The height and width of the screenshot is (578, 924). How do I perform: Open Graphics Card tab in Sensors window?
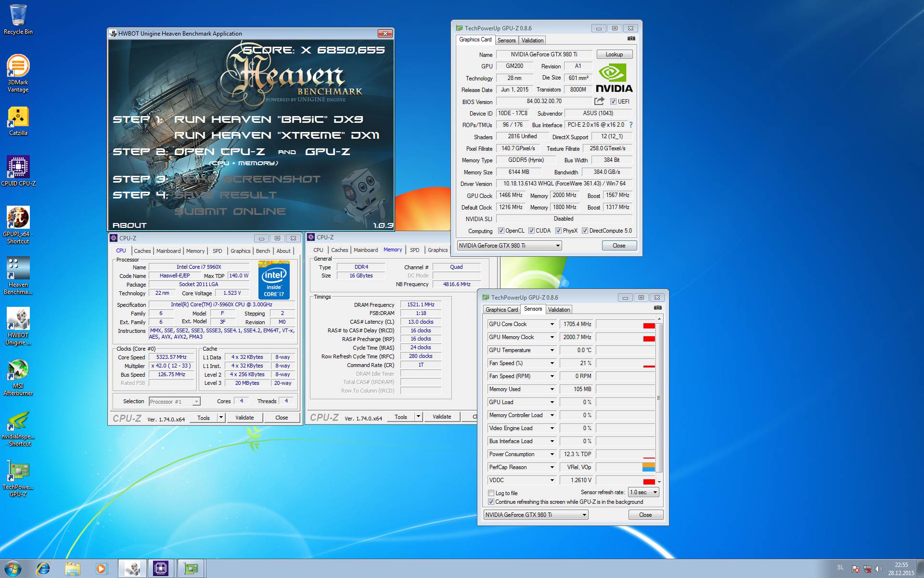tap(501, 310)
